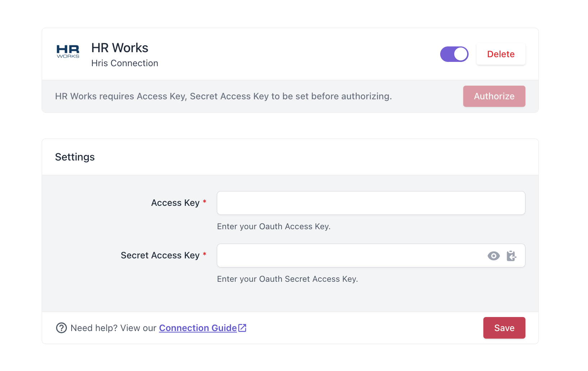Focus the Secret Access Key input field
Image resolution: width=588 pixels, height=371 pixels.
pos(371,255)
